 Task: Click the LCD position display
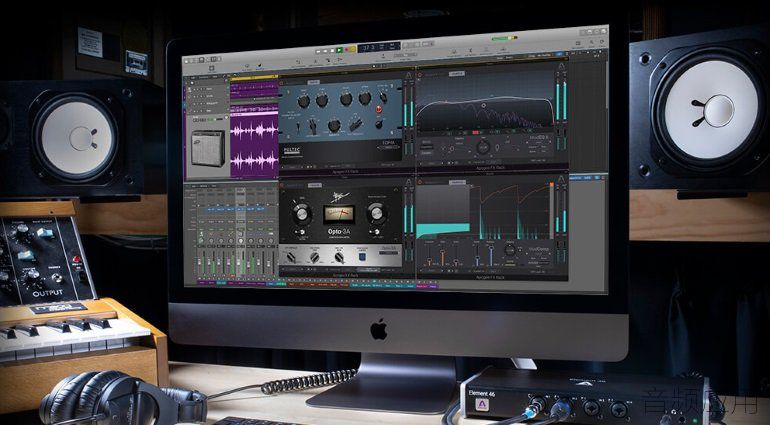378,47
